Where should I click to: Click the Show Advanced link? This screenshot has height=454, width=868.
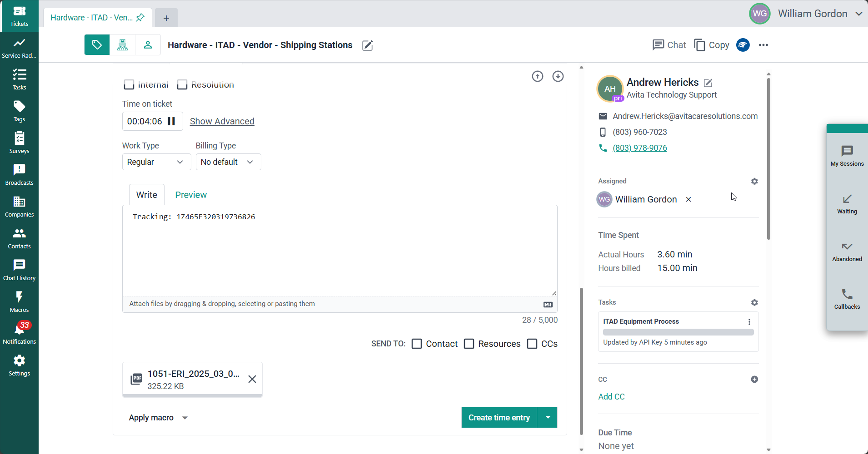[222, 121]
